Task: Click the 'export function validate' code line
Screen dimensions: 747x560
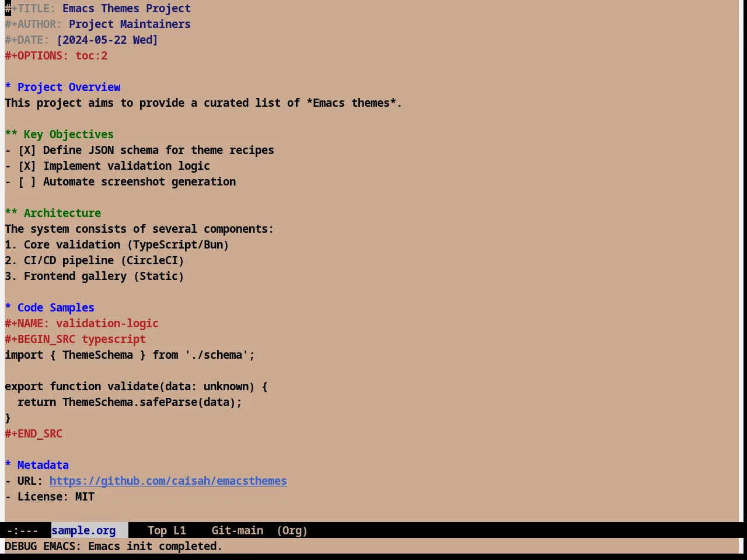Action: coord(136,387)
